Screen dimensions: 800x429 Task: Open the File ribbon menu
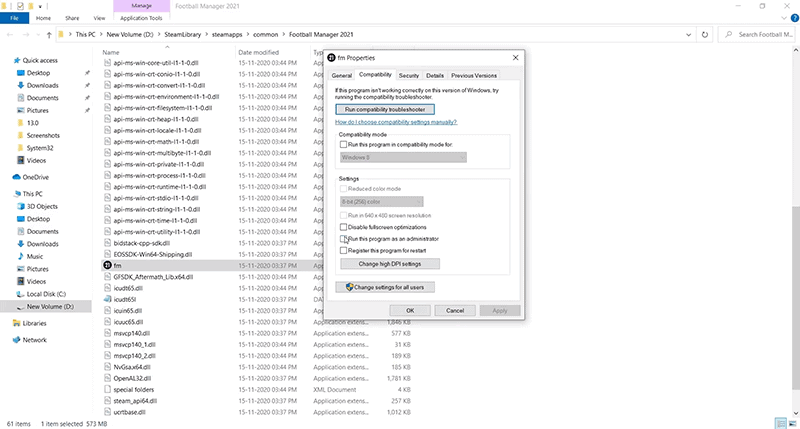coord(14,18)
